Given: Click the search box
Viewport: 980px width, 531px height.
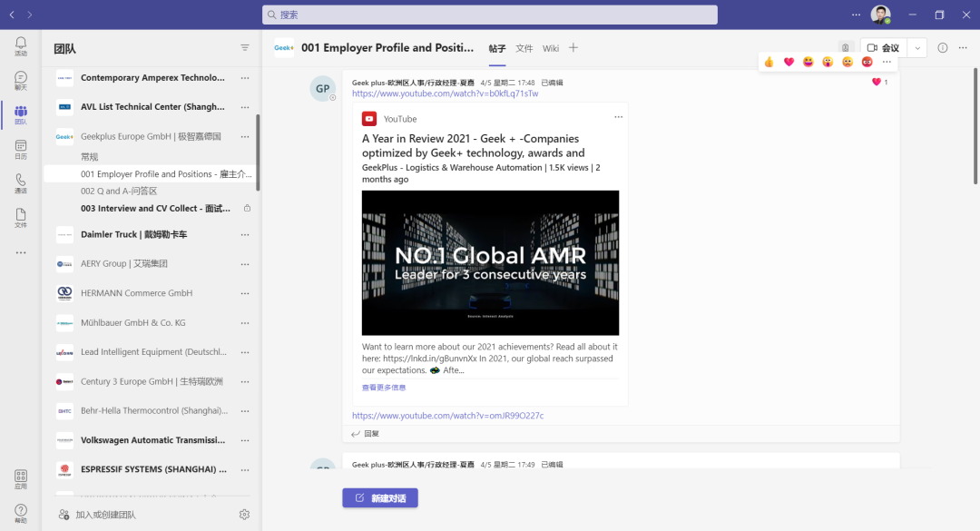Looking at the screenshot, I should [x=489, y=15].
